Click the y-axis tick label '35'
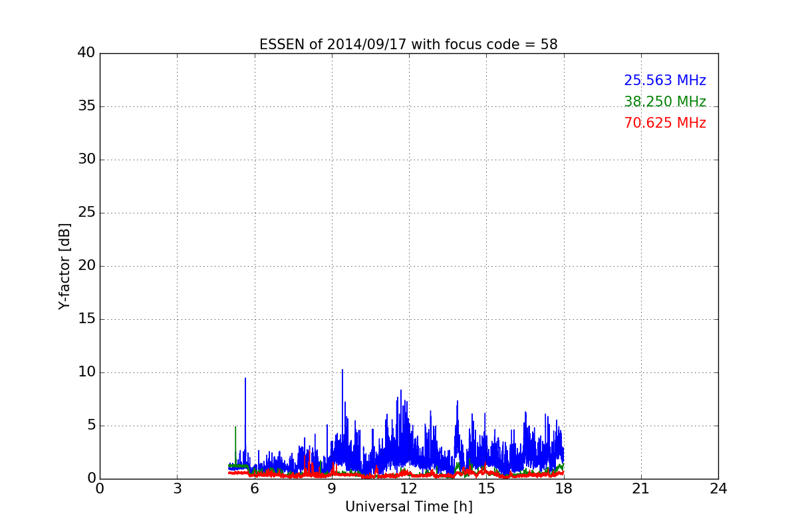The width and height of the screenshot is (798, 532). pos(86,106)
